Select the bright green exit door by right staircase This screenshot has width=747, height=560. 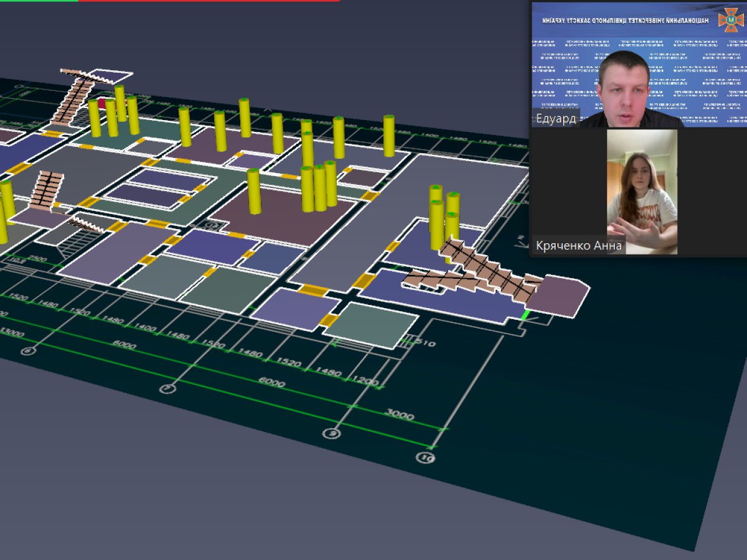[x=525, y=315]
